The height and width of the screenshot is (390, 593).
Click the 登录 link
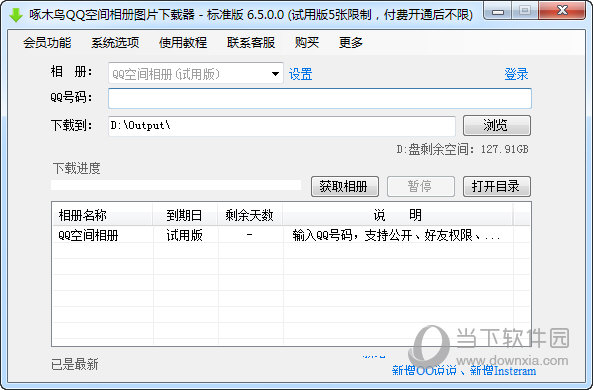[x=516, y=74]
